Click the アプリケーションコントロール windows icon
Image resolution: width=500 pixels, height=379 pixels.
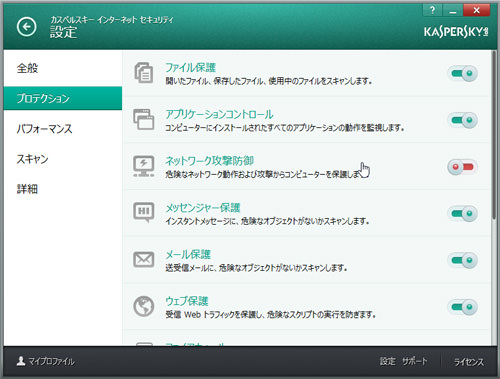point(144,119)
